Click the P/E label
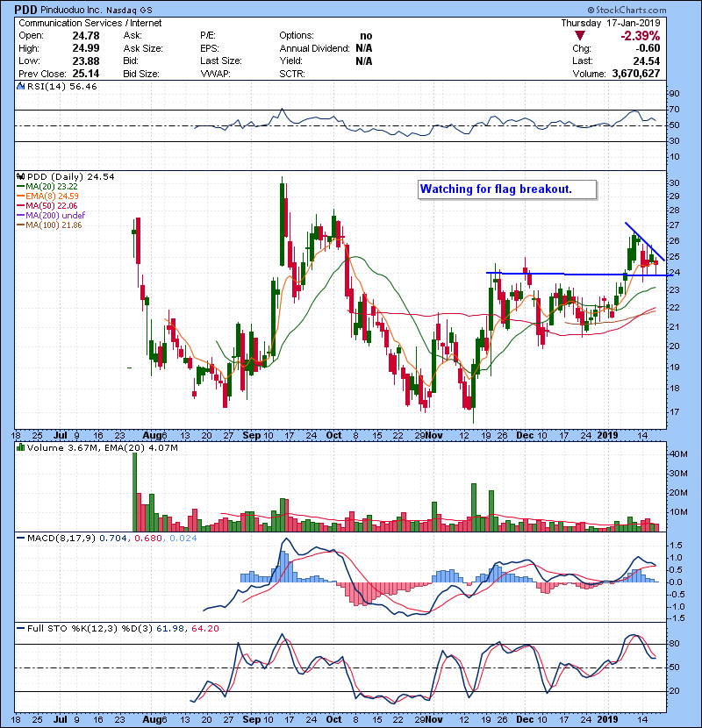This screenshot has height=728, width=702. [208, 36]
